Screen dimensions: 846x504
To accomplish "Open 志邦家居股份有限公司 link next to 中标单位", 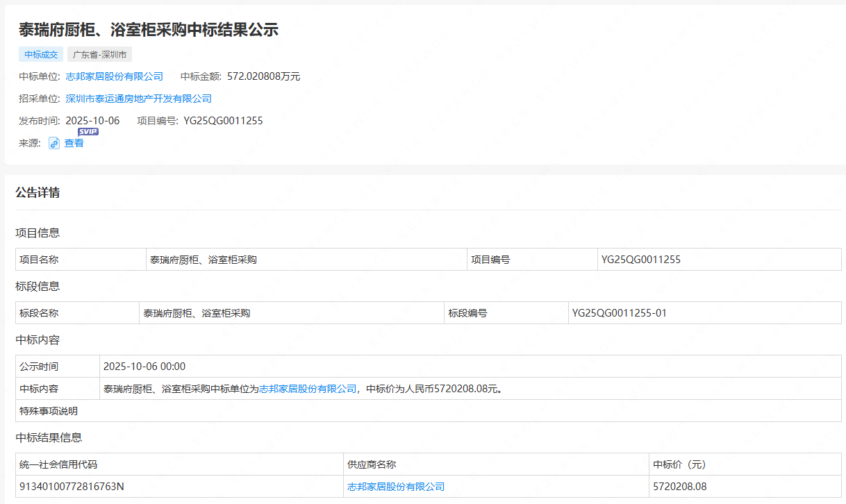I will [114, 76].
